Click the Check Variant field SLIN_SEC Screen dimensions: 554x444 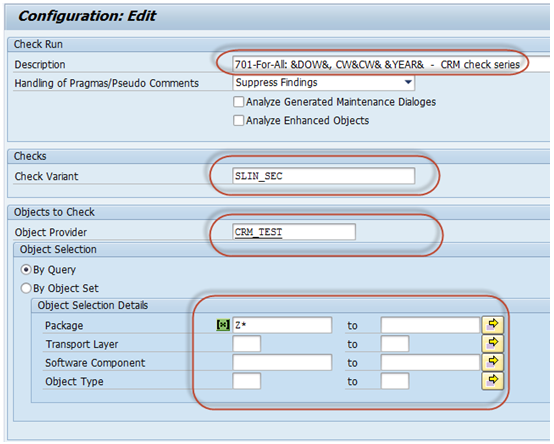(x=324, y=176)
